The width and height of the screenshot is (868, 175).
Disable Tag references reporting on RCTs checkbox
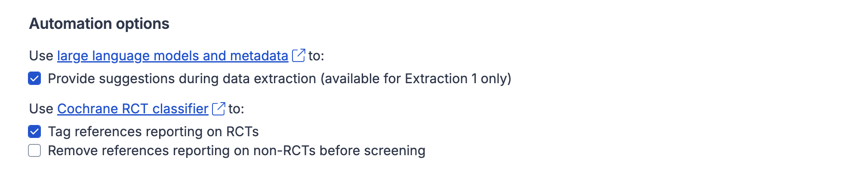[34, 131]
